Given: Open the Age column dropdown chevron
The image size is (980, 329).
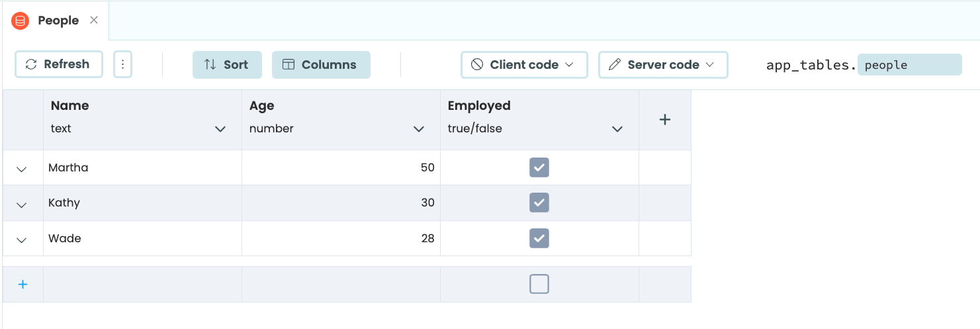Looking at the screenshot, I should 418,129.
